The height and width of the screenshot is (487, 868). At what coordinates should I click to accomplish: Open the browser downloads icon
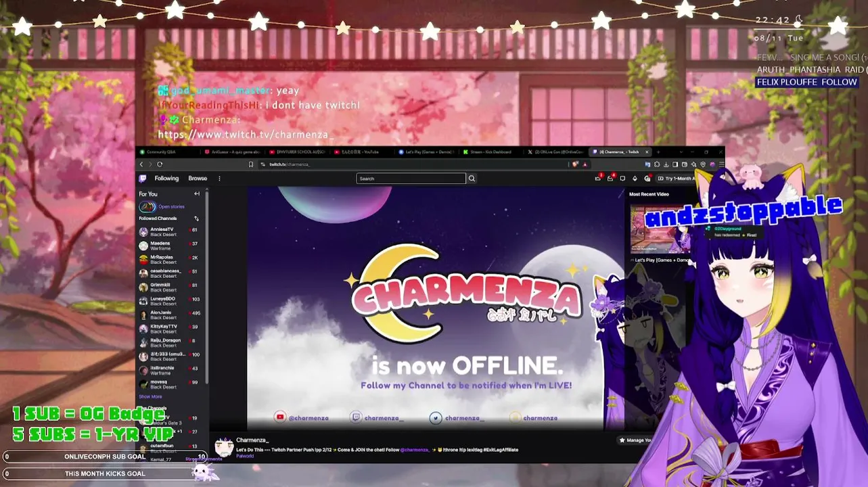tap(666, 164)
